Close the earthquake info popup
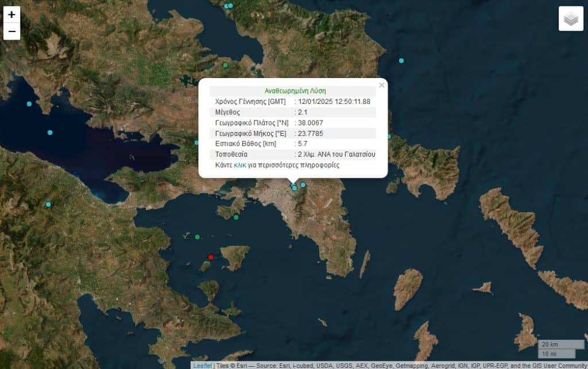The height and width of the screenshot is (369, 588). [382, 85]
